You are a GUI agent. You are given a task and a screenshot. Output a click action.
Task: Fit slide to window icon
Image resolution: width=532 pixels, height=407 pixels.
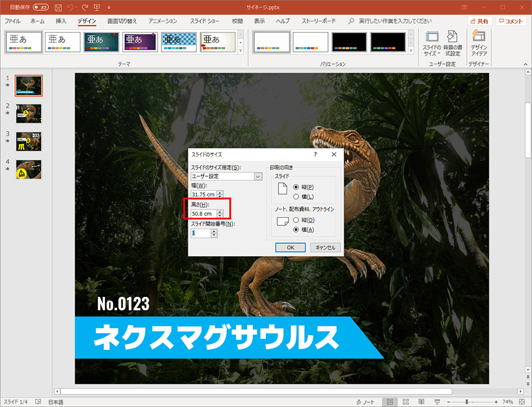pyautogui.click(x=522, y=402)
